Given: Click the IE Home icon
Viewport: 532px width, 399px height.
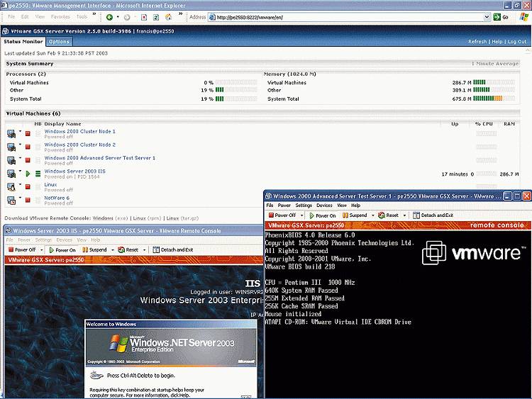Looking at the screenshot, I should [168, 17].
